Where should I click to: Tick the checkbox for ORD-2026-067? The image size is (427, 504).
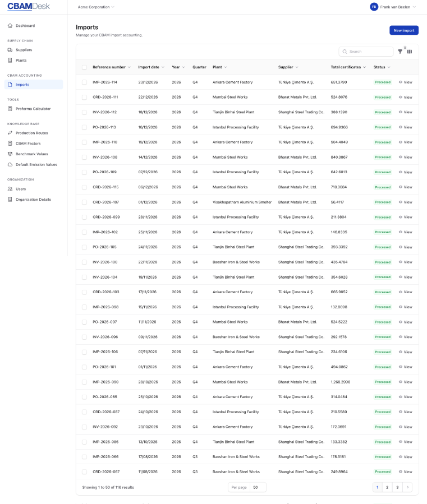tap(85, 471)
